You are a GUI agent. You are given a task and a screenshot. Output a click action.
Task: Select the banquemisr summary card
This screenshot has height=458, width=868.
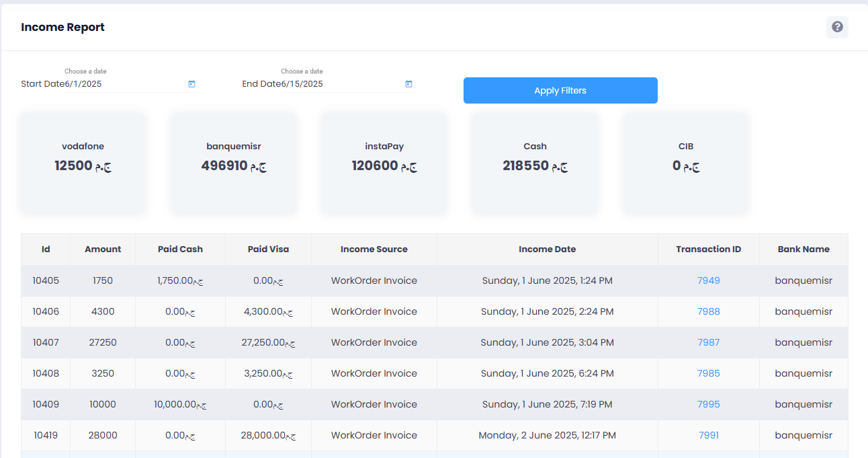coord(234,163)
